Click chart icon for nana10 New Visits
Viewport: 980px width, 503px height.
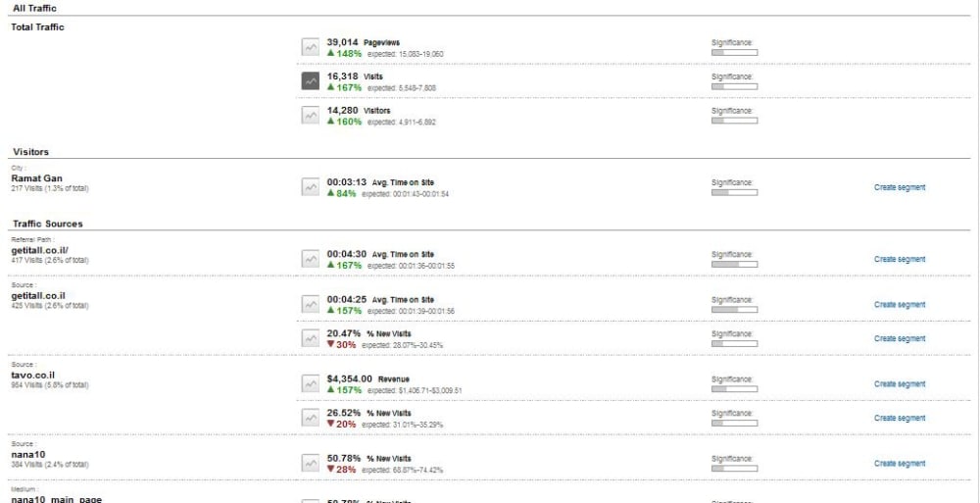(x=310, y=463)
